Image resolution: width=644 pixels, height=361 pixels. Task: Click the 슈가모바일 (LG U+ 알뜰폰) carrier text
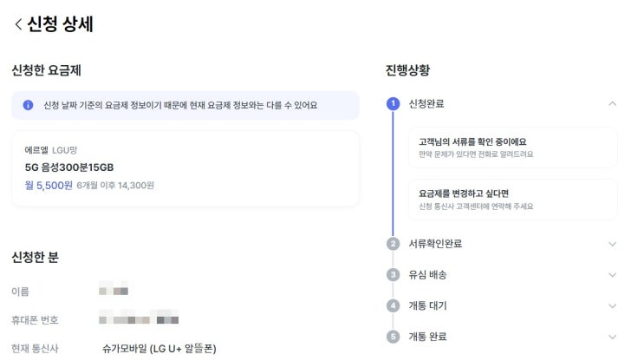(159, 349)
